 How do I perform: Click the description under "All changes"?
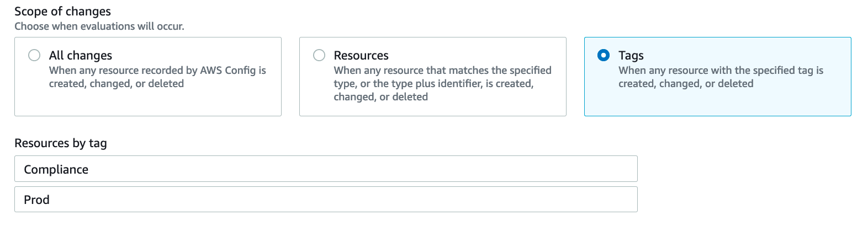click(x=157, y=77)
